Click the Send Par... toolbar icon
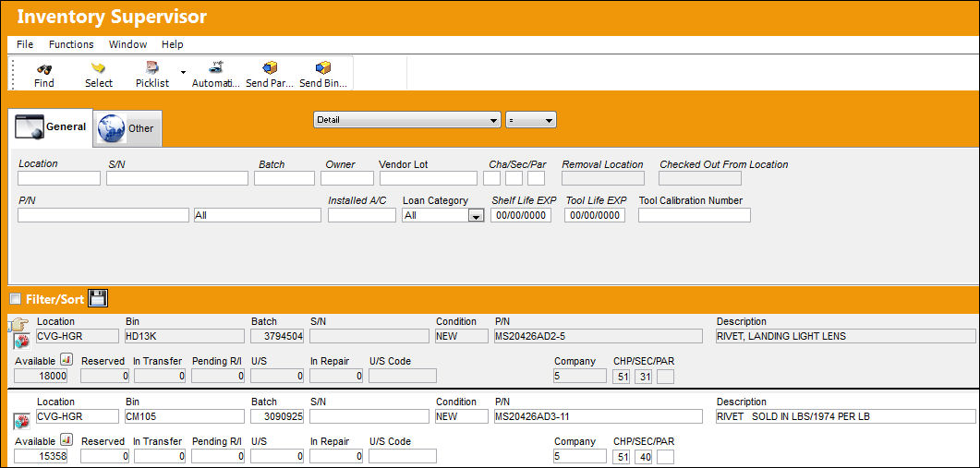The image size is (980, 468). point(270,68)
